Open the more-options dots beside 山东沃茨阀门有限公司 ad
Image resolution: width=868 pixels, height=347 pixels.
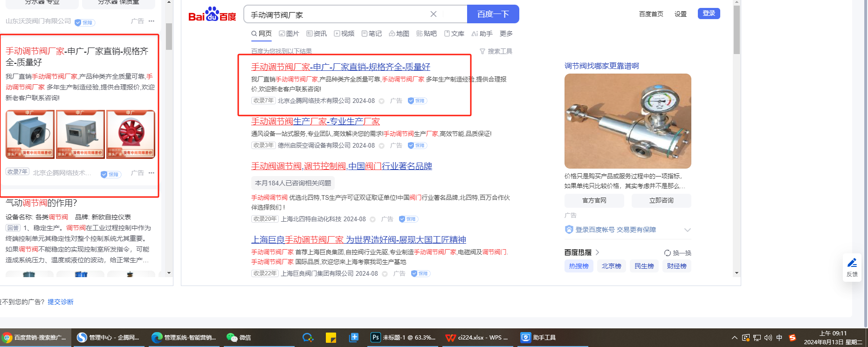(x=152, y=21)
